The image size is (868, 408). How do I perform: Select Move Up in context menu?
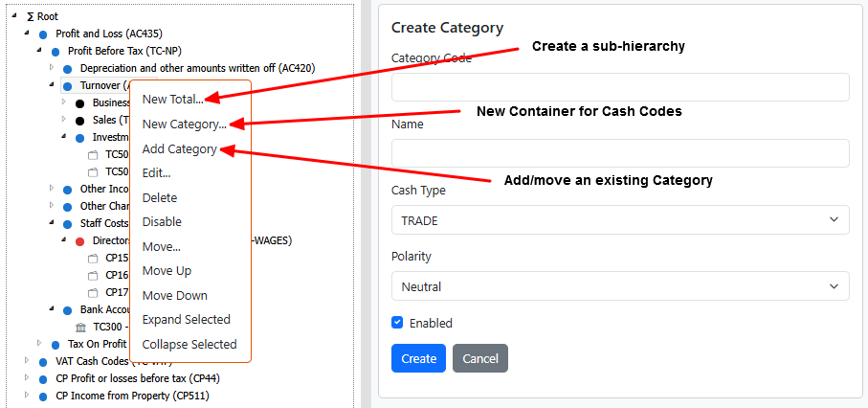[x=167, y=270]
